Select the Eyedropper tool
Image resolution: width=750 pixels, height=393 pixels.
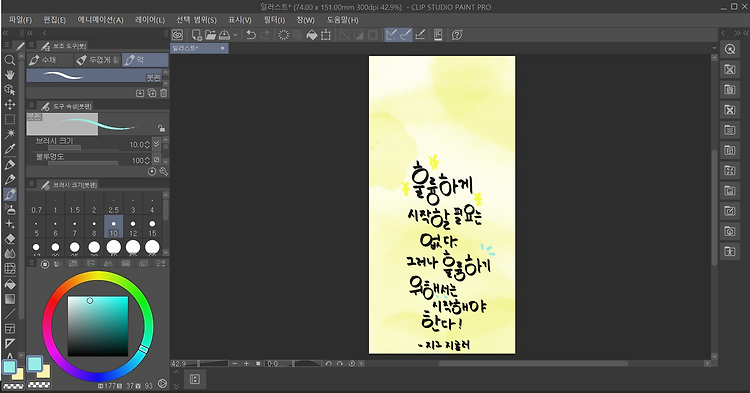10,149
